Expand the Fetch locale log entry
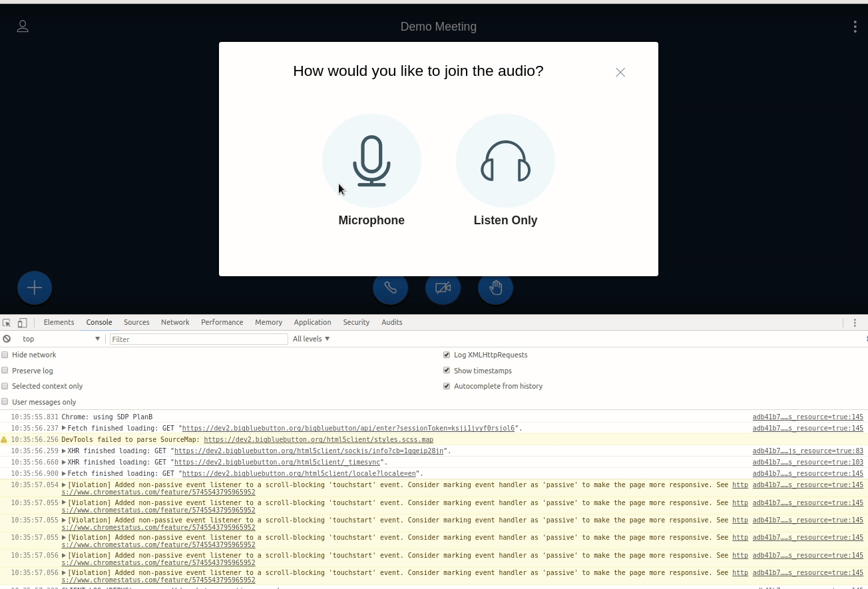The height and width of the screenshot is (589, 868). point(64,474)
